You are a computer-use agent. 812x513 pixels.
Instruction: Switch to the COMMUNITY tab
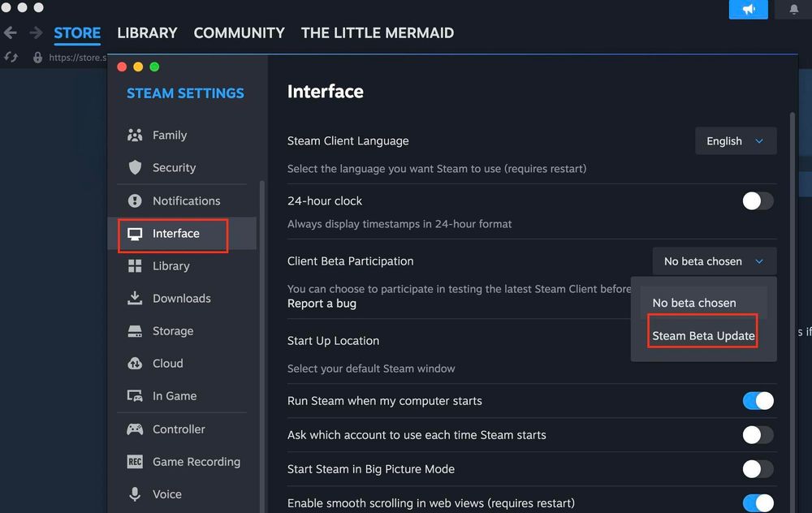(x=239, y=32)
